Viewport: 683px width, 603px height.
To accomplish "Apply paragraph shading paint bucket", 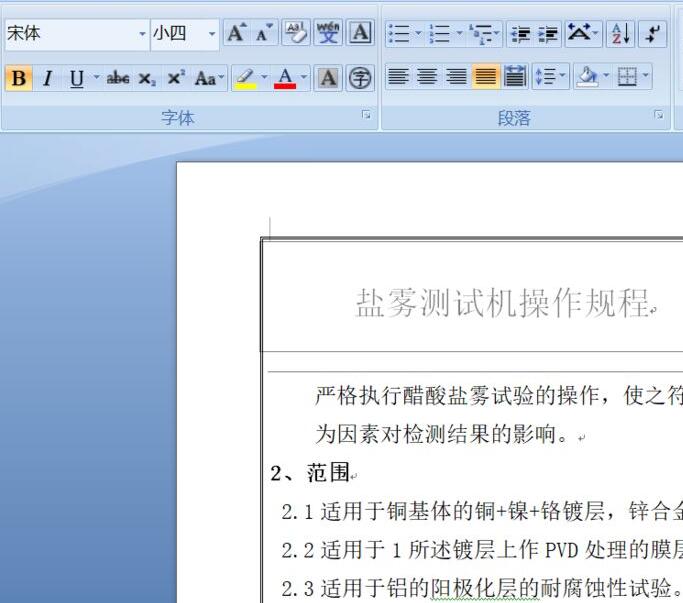I will 587,77.
